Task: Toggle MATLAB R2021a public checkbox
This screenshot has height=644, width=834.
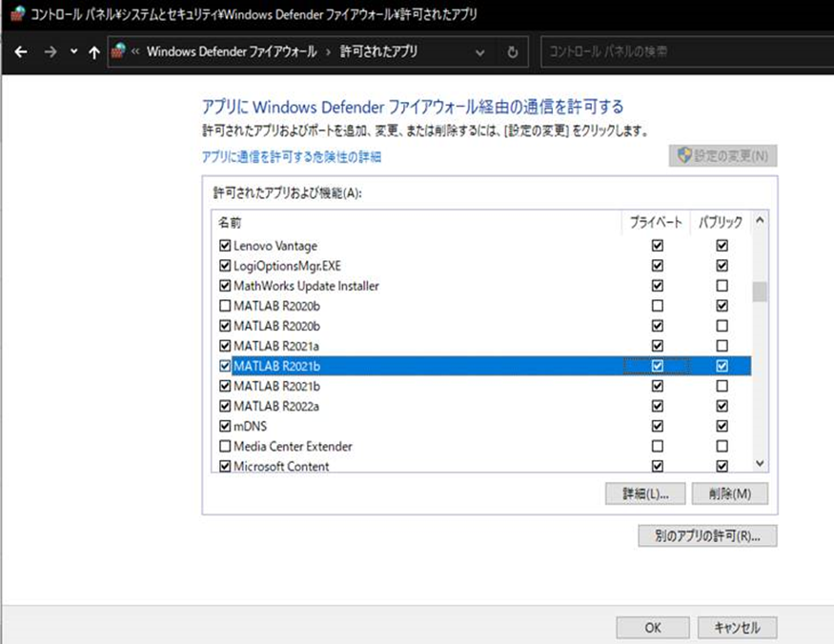Action: [x=722, y=346]
